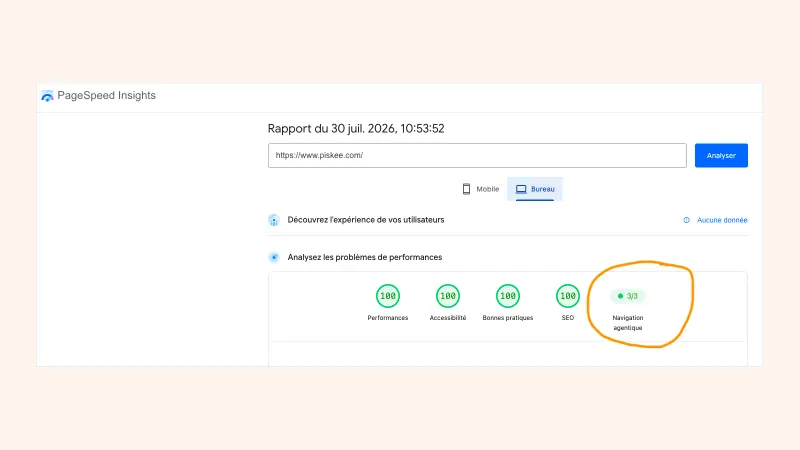800x450 pixels.
Task: Click the PageSpeed Insights logo icon
Action: click(x=47, y=96)
